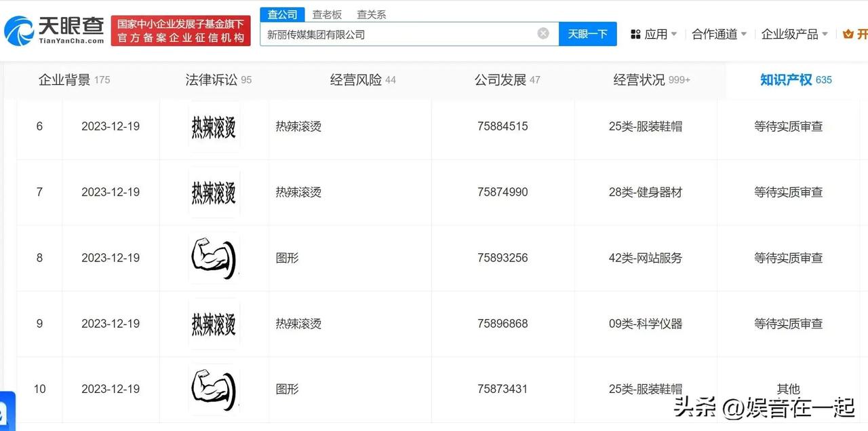Click trademark name 热辣滚烫 in row 7
This screenshot has width=868, height=431.
298,192
